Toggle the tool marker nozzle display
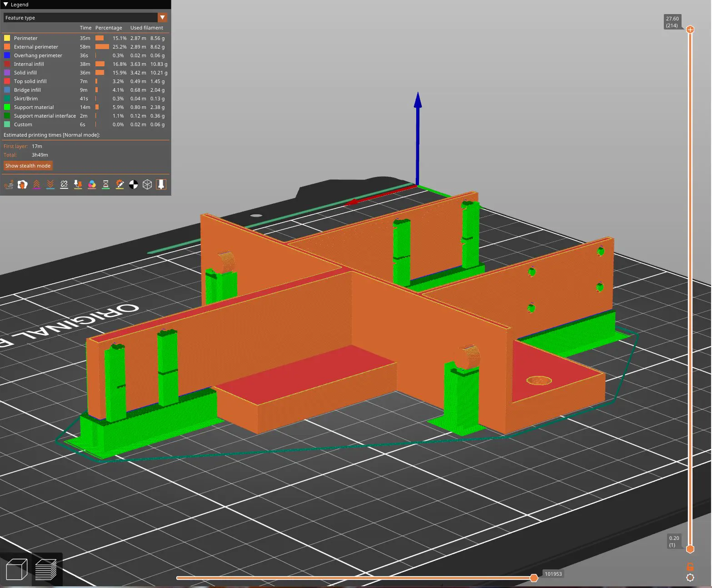 pos(161,184)
